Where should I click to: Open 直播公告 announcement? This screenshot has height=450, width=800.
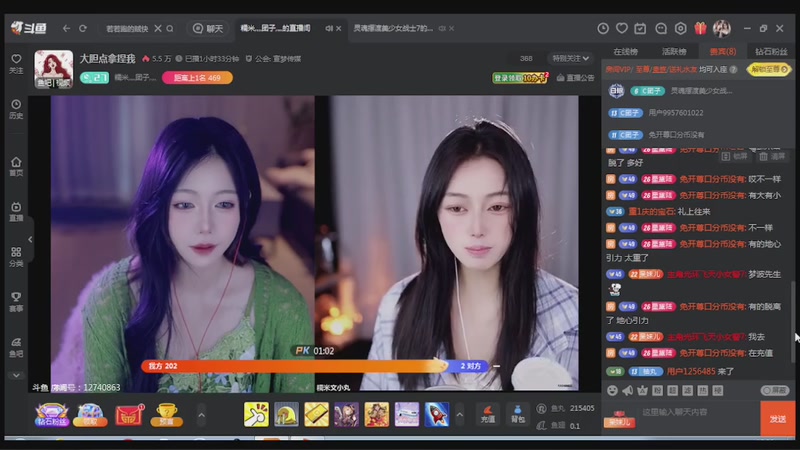tap(576, 78)
